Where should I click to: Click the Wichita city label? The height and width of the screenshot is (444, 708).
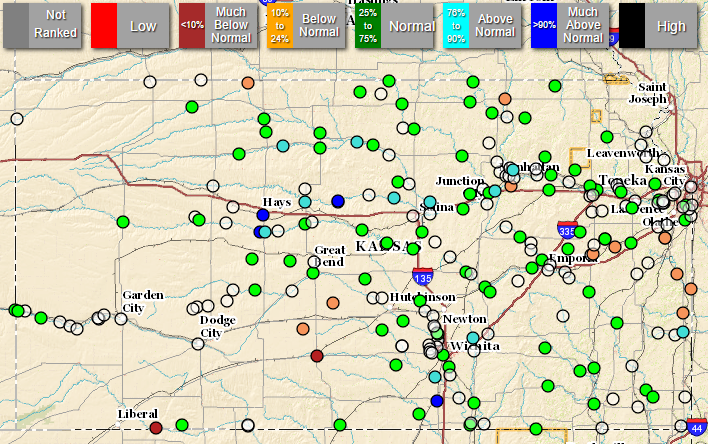(475, 346)
